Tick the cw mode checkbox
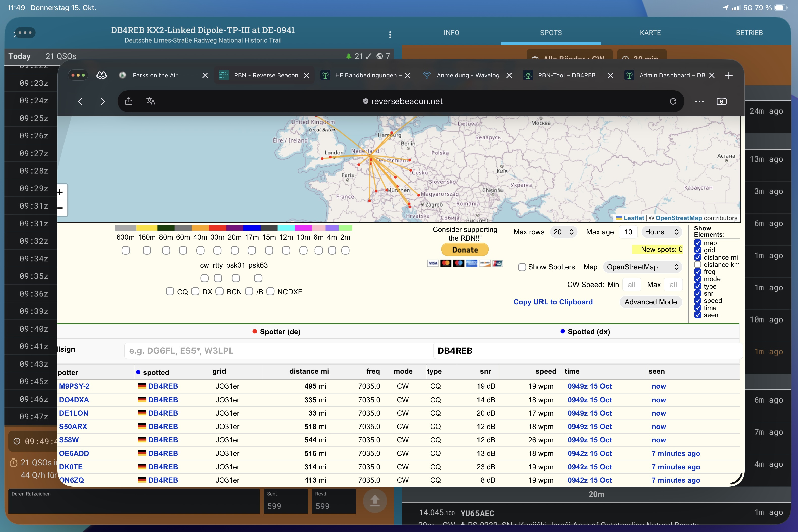Image resolution: width=798 pixels, height=532 pixels. pyautogui.click(x=204, y=278)
